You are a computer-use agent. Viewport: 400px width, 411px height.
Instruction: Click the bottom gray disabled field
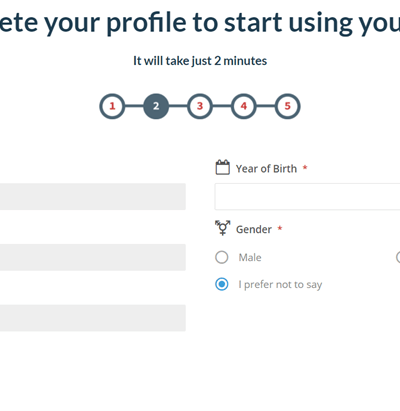click(93, 318)
